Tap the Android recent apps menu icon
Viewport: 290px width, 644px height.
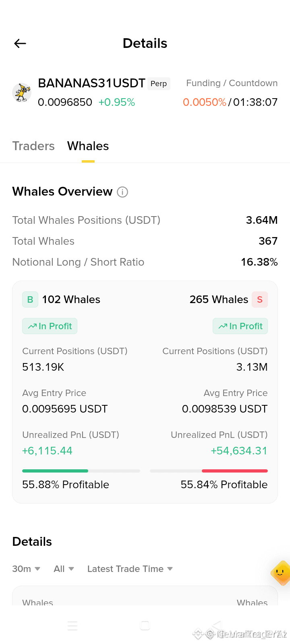click(72, 625)
